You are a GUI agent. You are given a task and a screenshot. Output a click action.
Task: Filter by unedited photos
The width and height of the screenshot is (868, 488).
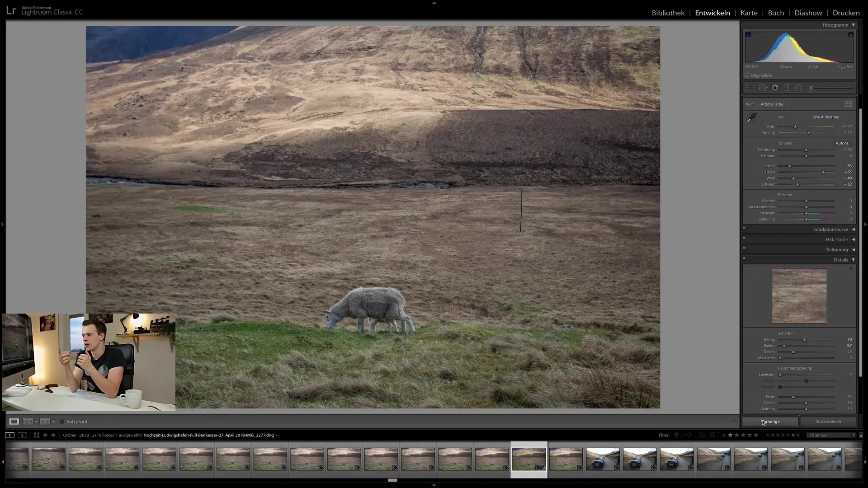712,435
